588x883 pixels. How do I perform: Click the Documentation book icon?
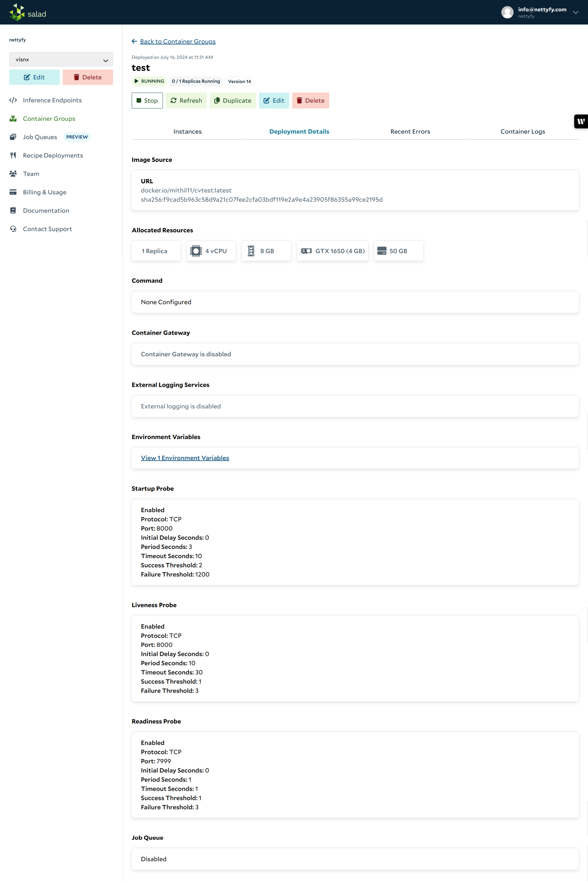13,211
